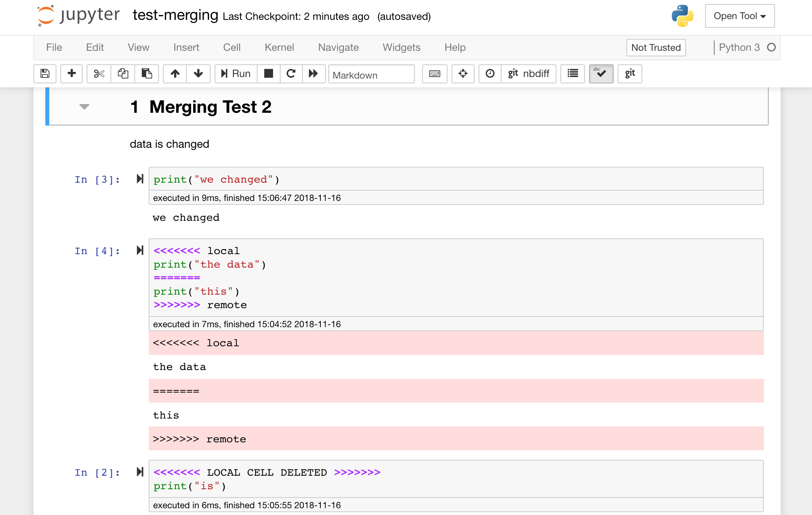Click the save notebook icon
812x515 pixels.
[45, 73]
